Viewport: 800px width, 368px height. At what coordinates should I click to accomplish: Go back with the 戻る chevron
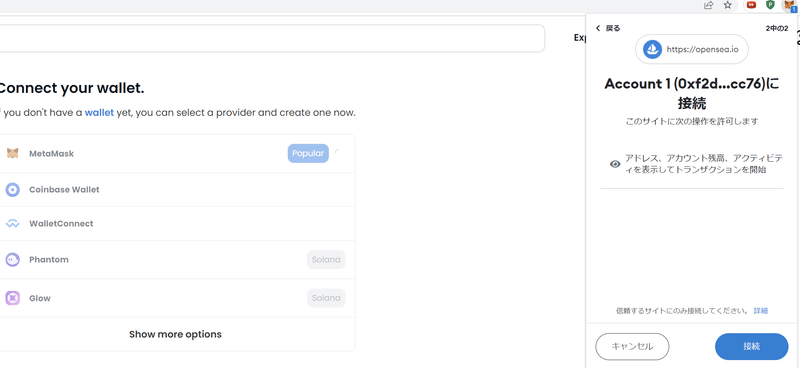[x=598, y=29]
